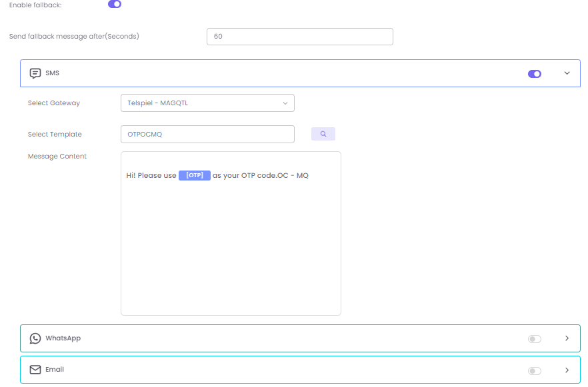Screen dimensions: 588x387
Task: Click the template search magnifier icon
Action: 323,134
